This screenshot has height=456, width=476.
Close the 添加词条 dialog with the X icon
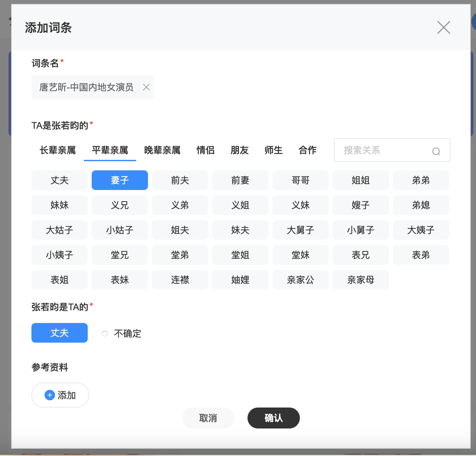point(444,28)
